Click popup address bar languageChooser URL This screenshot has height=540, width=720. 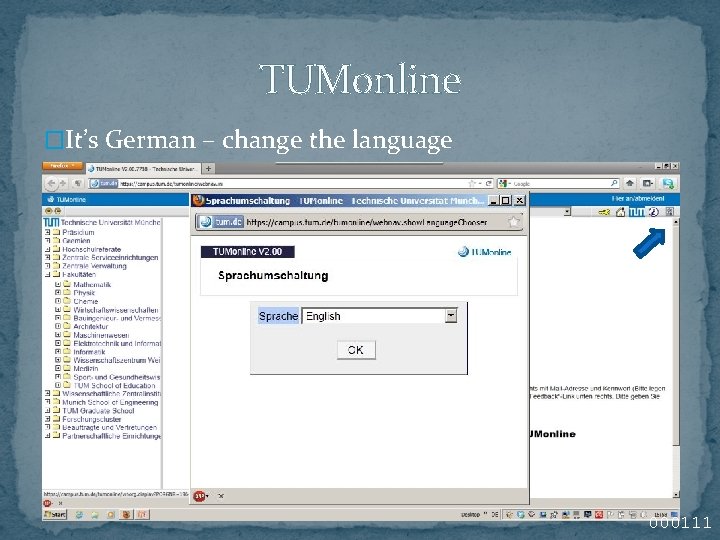[367, 222]
